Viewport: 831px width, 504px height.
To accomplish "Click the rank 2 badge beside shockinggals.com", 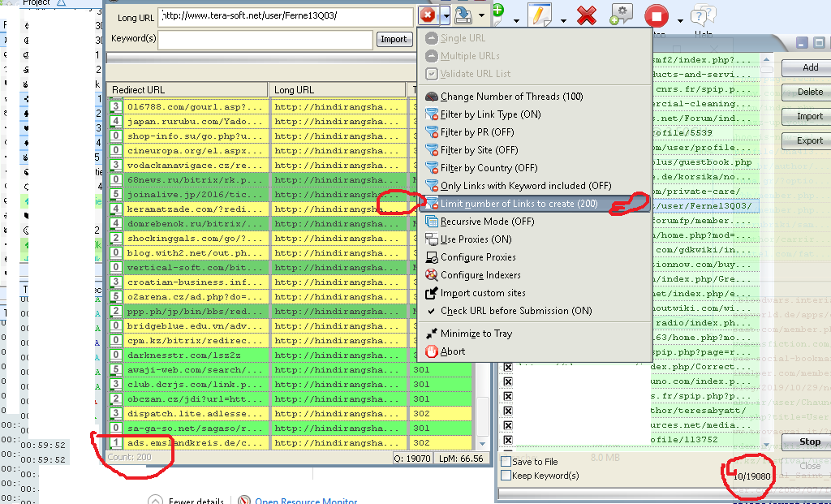I will [116, 238].
